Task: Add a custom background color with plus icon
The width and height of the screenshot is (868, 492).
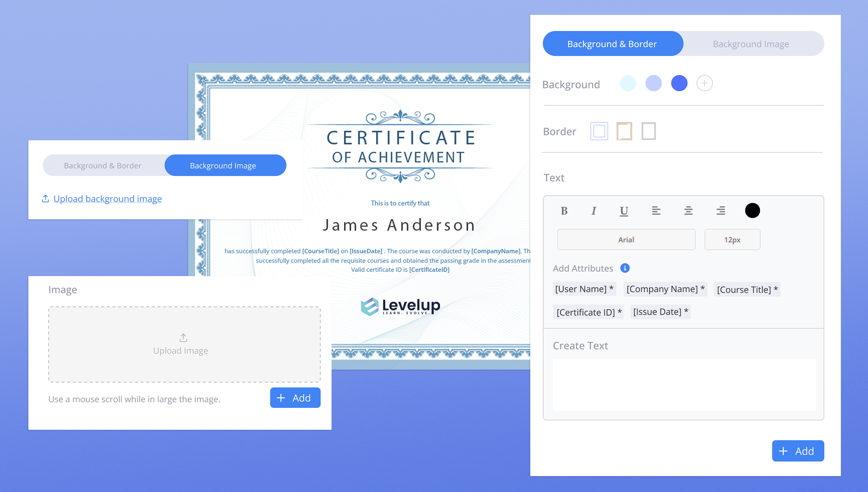Action: pos(704,83)
